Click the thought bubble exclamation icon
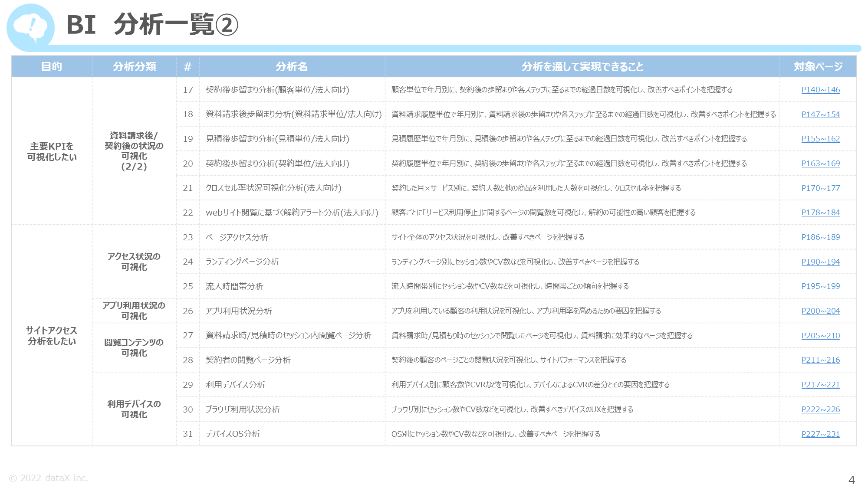868x488 pixels. click(30, 27)
